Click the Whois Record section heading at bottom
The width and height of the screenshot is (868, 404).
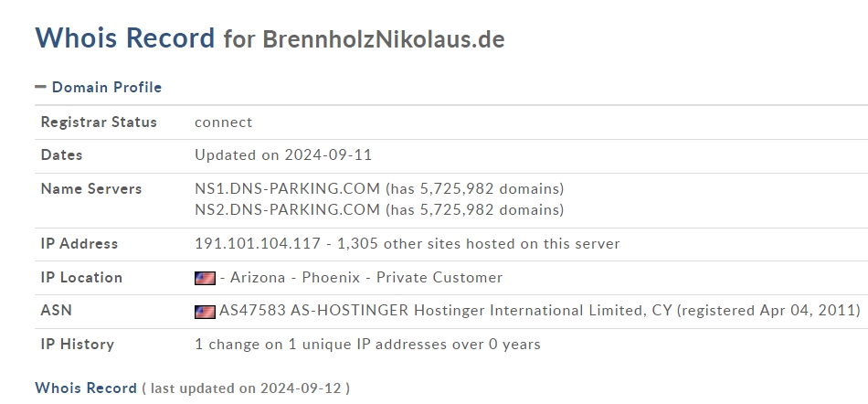[86, 388]
